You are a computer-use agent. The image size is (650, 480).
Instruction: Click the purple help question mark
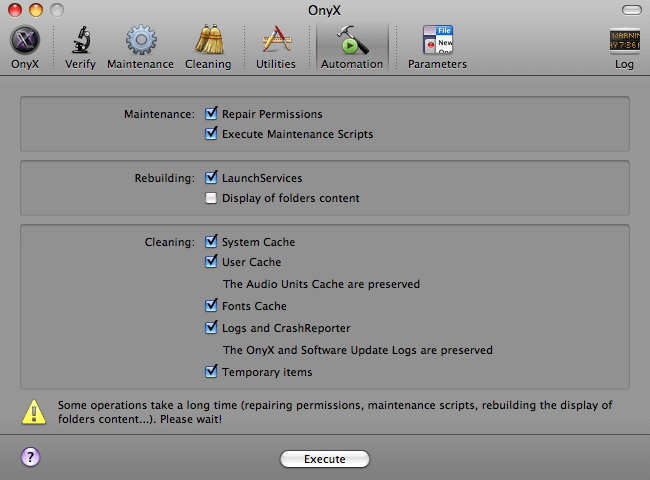(30, 457)
